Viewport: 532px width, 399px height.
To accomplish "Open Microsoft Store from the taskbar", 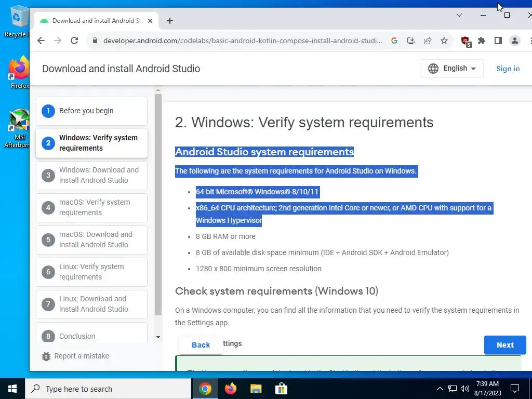I will click(x=281, y=389).
